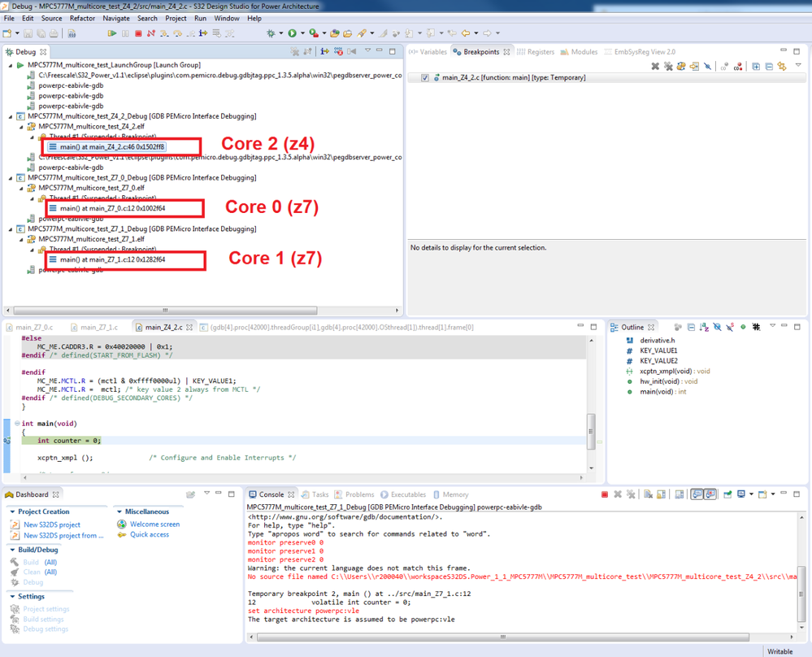This screenshot has height=657, width=812.
Task: Click the red Terminate toolbar icon
Action: pyautogui.click(x=138, y=33)
